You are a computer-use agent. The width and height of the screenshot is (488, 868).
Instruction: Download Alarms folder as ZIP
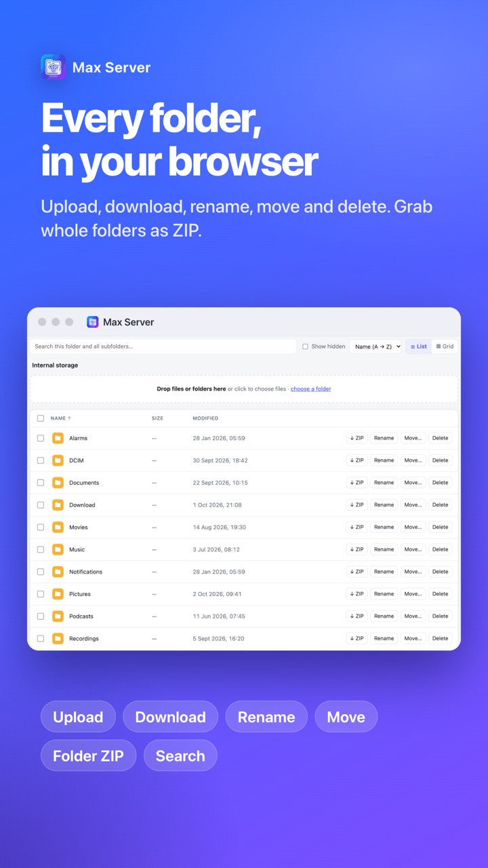click(357, 438)
